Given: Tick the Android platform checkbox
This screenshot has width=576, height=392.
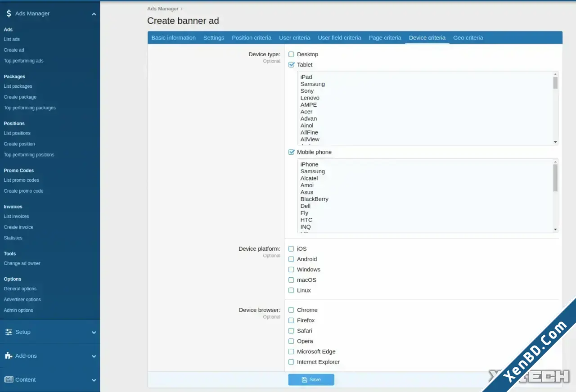Looking at the screenshot, I should 291,259.
